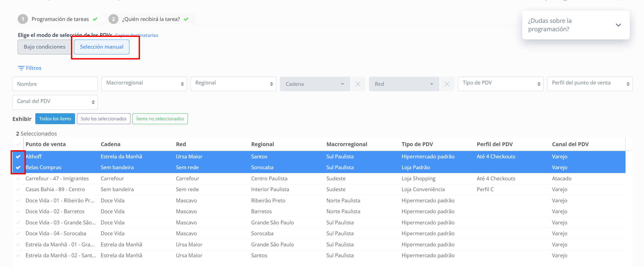Show Ítems no seleccionados

160,119
